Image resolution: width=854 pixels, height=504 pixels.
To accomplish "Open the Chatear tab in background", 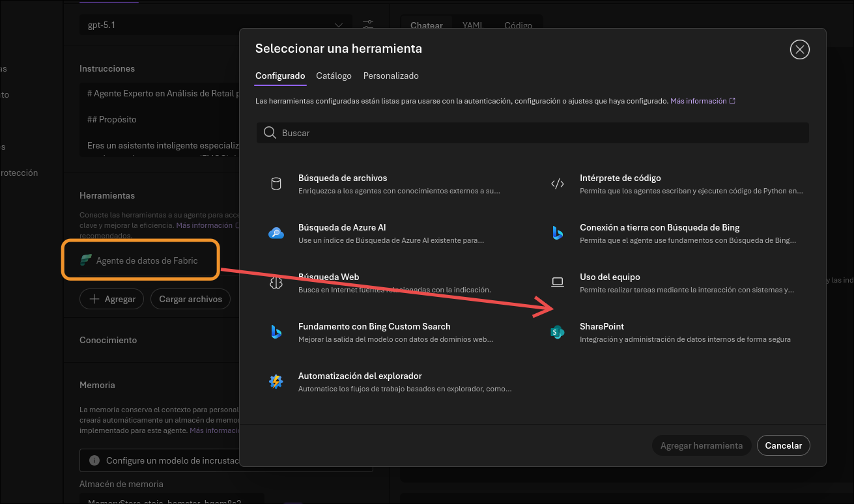I will click(x=427, y=25).
